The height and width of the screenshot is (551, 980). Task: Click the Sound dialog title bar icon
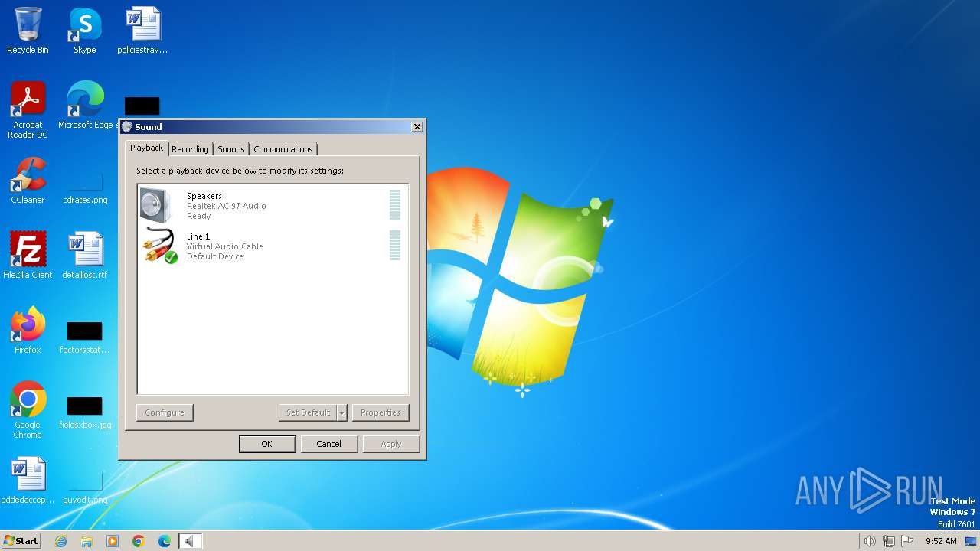click(x=127, y=127)
